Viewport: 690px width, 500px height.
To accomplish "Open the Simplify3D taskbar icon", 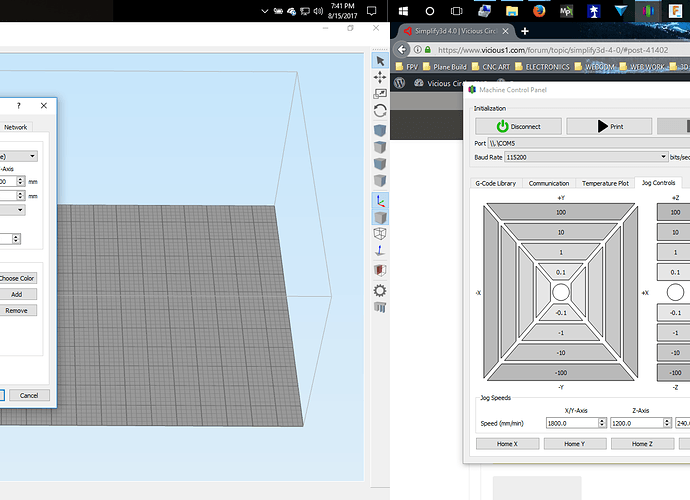I will 648,11.
